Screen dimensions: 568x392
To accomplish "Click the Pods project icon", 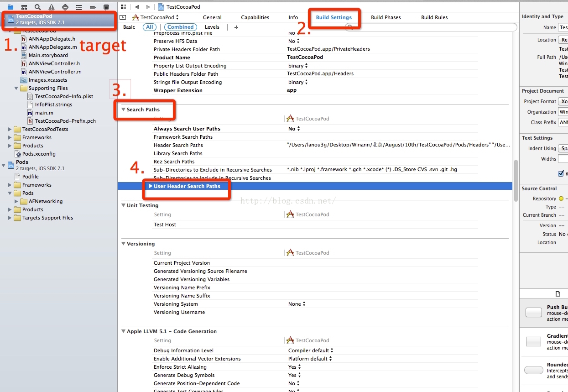I will 11,165.
